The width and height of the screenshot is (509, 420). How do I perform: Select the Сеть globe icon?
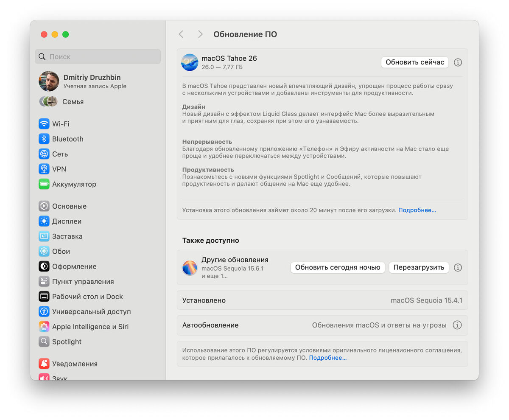pos(44,154)
